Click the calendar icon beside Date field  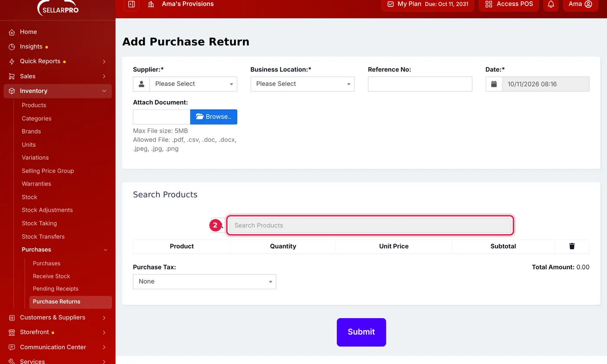tap(494, 84)
